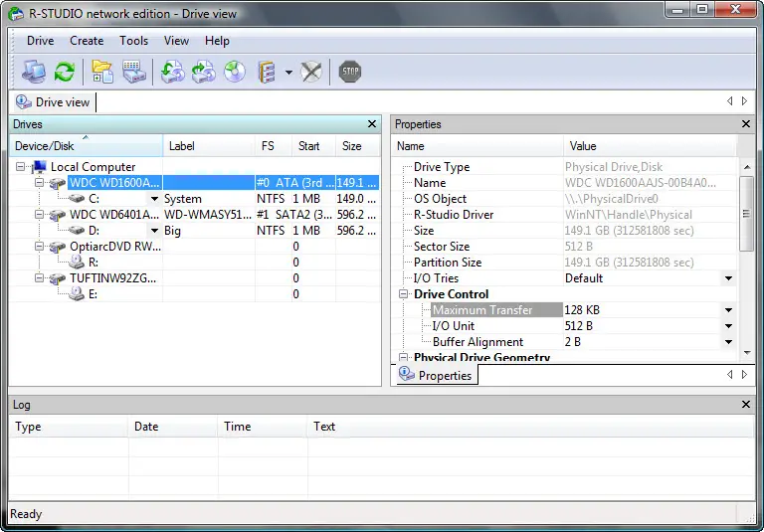Click the WDC WD1600A drive icon
764x532 pixels.
click(x=58, y=183)
